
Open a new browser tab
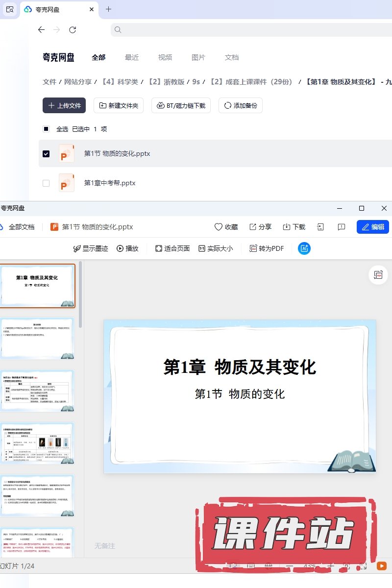tap(109, 9)
